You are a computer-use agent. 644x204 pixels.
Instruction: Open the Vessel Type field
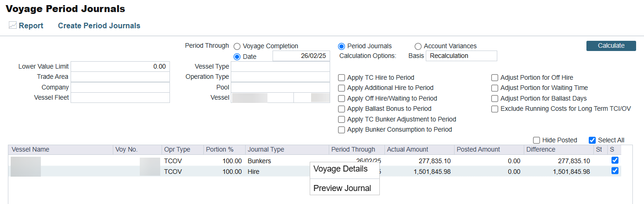[x=280, y=67]
